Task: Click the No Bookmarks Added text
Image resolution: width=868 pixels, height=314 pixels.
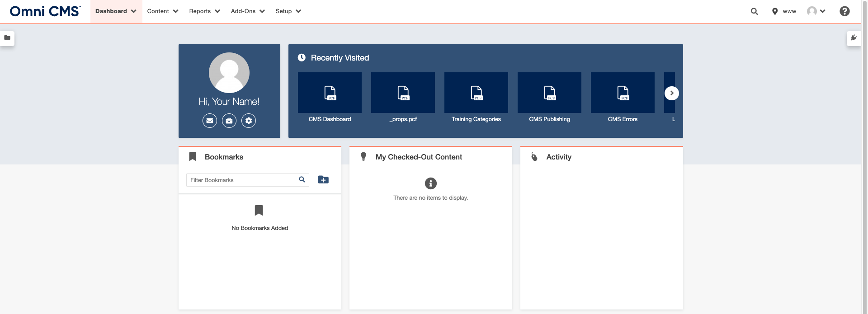Action: click(x=260, y=228)
